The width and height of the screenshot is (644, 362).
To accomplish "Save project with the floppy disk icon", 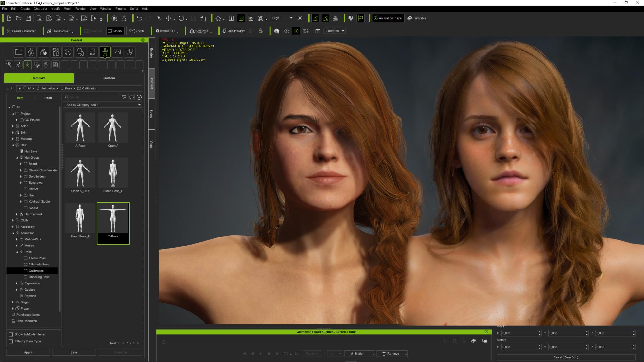I will (x=28, y=18).
